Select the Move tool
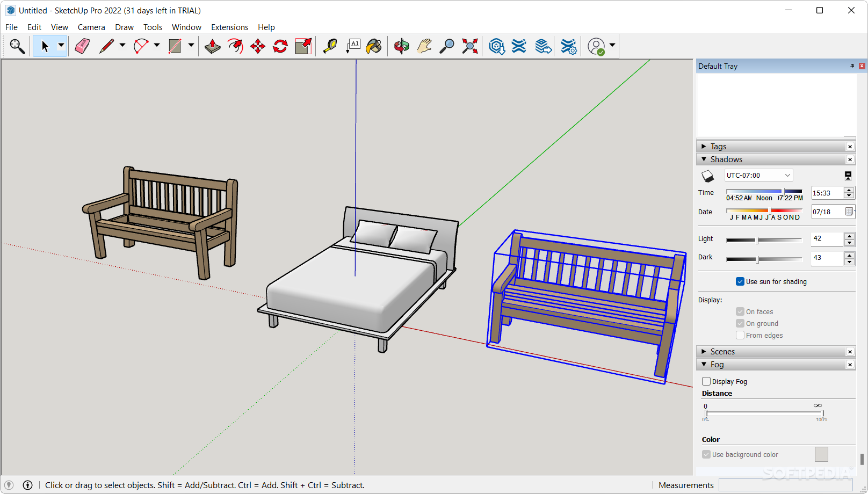Viewport: 868px width, 494px height. pos(258,47)
